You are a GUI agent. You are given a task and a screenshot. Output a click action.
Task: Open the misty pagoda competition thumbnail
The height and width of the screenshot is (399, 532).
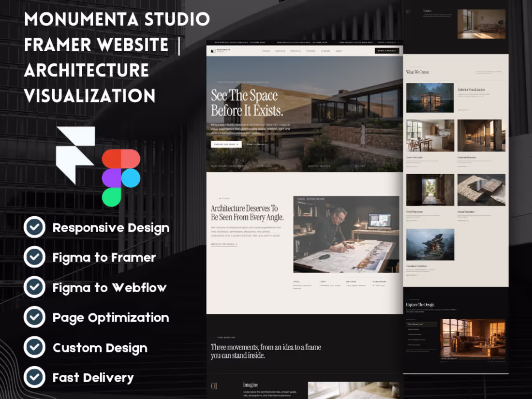click(430, 245)
